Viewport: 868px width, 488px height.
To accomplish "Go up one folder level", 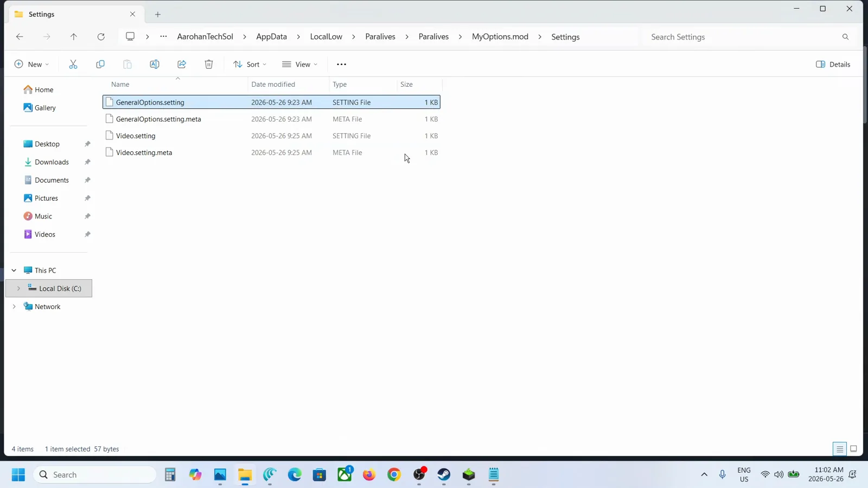I will [74, 37].
